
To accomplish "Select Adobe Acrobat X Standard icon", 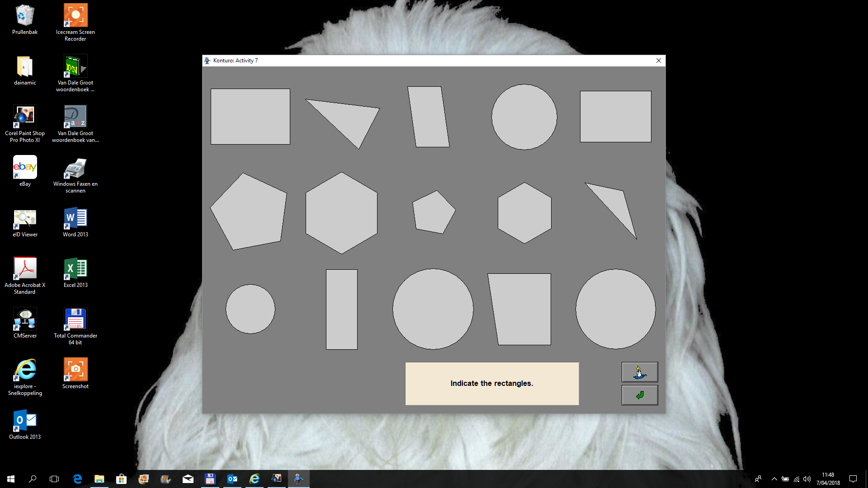I will click(x=25, y=276).
